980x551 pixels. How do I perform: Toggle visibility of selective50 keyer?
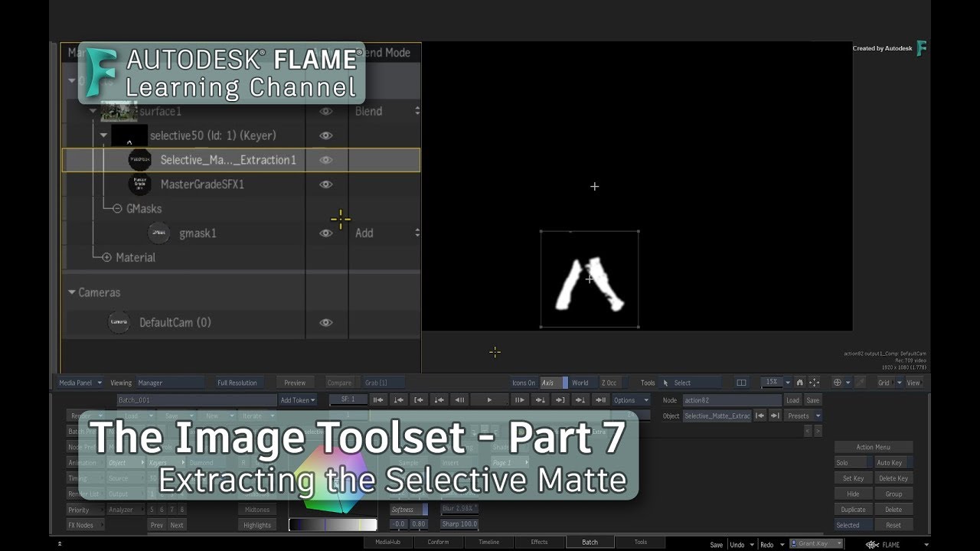tap(326, 135)
